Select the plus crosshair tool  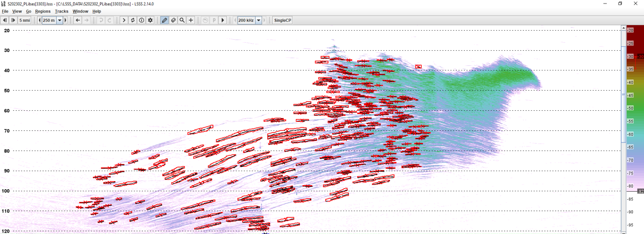click(191, 20)
